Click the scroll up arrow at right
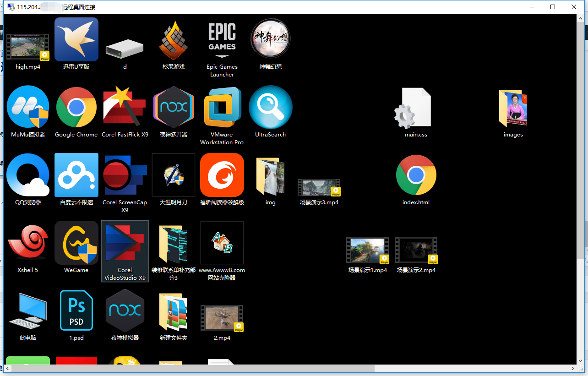 point(580,18)
